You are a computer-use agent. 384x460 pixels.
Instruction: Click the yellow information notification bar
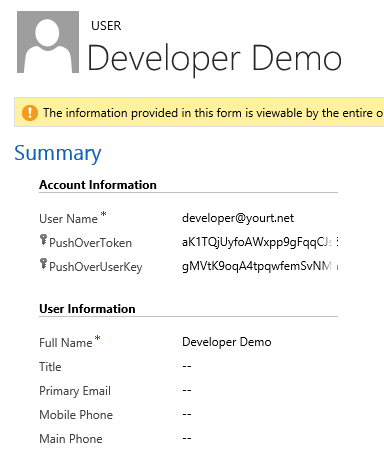click(199, 113)
